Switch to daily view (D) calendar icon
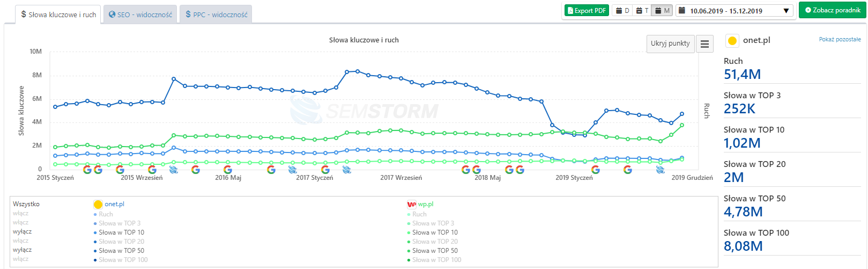Screen dimensions: 868x269 click(x=622, y=11)
